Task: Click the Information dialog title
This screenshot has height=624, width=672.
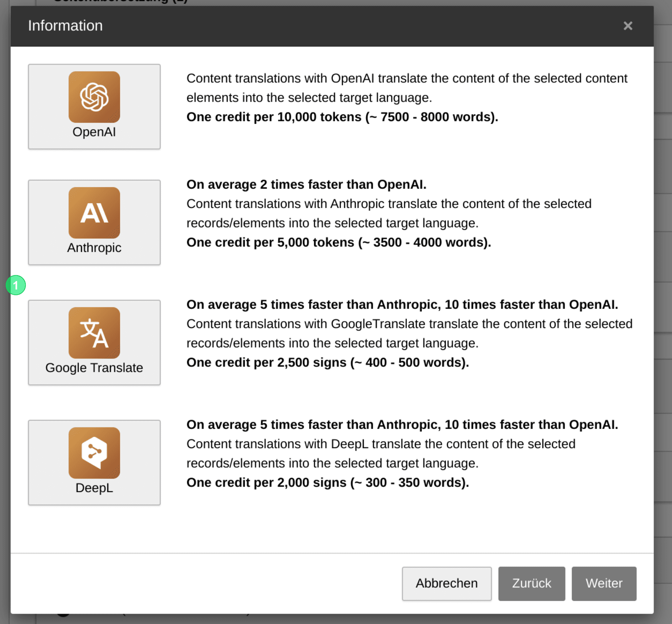Action: coord(66,26)
